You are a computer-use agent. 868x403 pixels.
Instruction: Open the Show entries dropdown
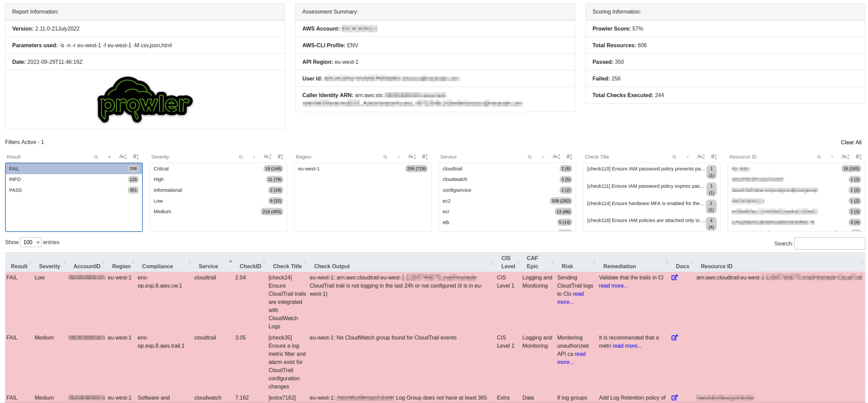tap(30, 242)
